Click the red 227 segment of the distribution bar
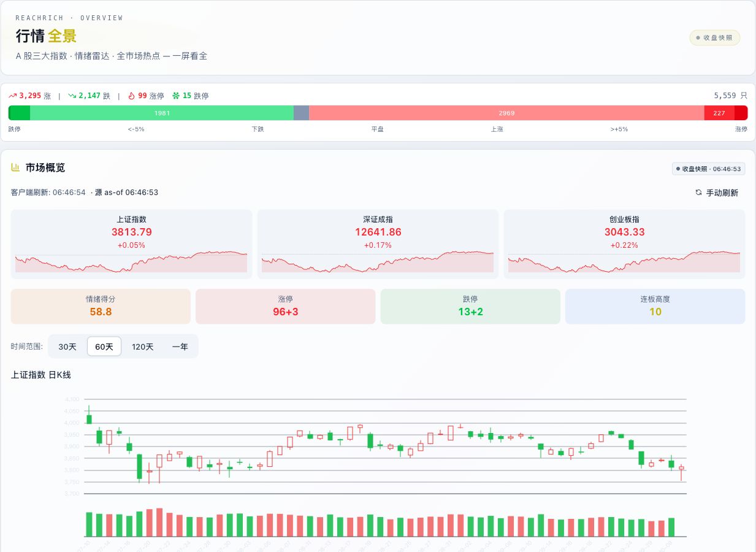Screen dimensions: 756x552 (719, 113)
